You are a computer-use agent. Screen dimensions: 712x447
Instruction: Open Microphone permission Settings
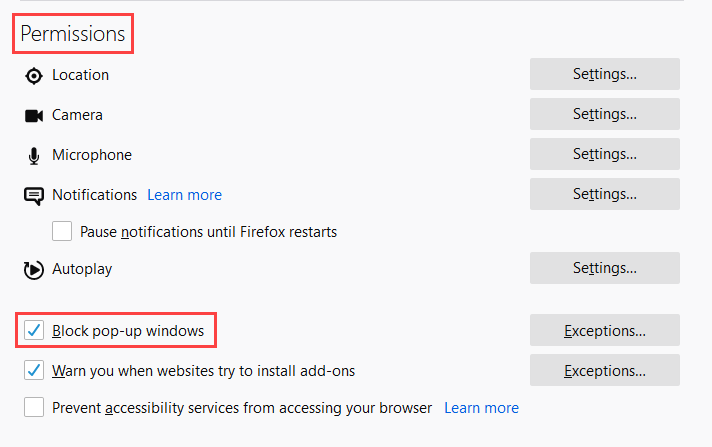point(604,154)
